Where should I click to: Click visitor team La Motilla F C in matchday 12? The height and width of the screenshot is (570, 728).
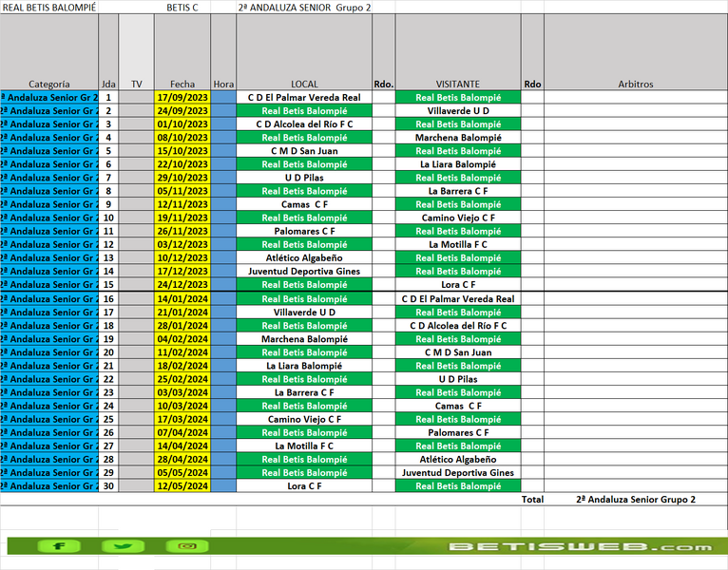pyautogui.click(x=458, y=244)
